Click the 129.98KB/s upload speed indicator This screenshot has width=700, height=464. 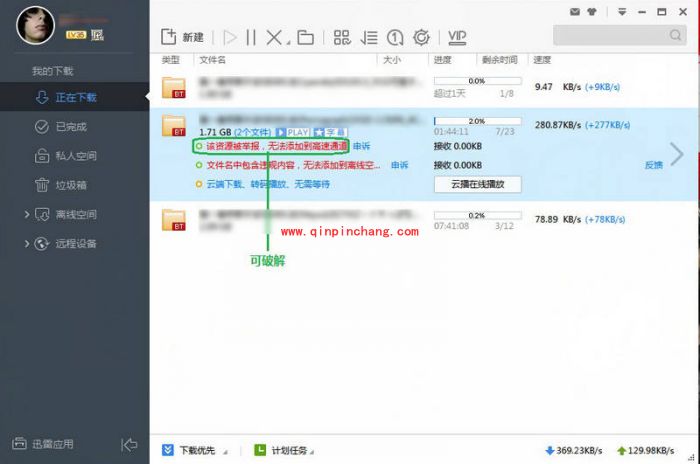(646, 450)
